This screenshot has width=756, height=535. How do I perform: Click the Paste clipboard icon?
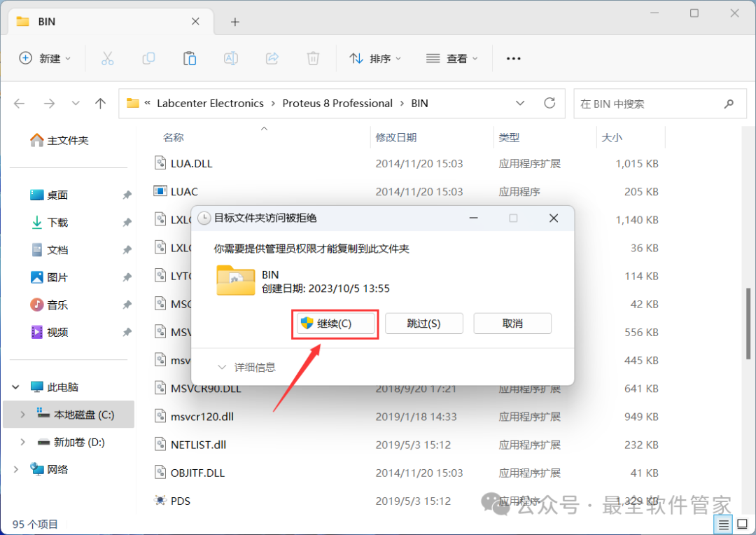click(x=190, y=58)
